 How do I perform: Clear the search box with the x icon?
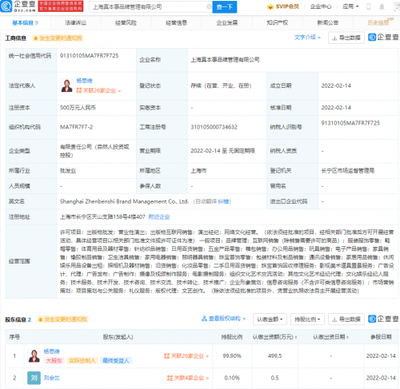[208, 7]
